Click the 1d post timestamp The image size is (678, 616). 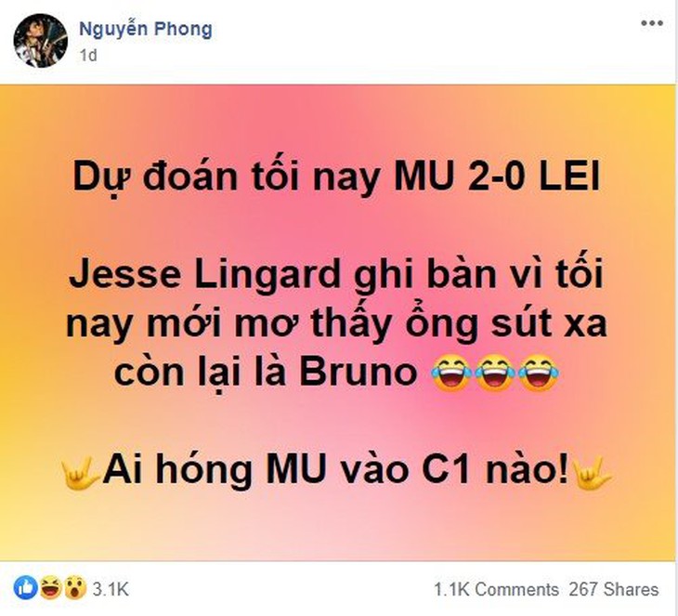pyautogui.click(x=88, y=56)
